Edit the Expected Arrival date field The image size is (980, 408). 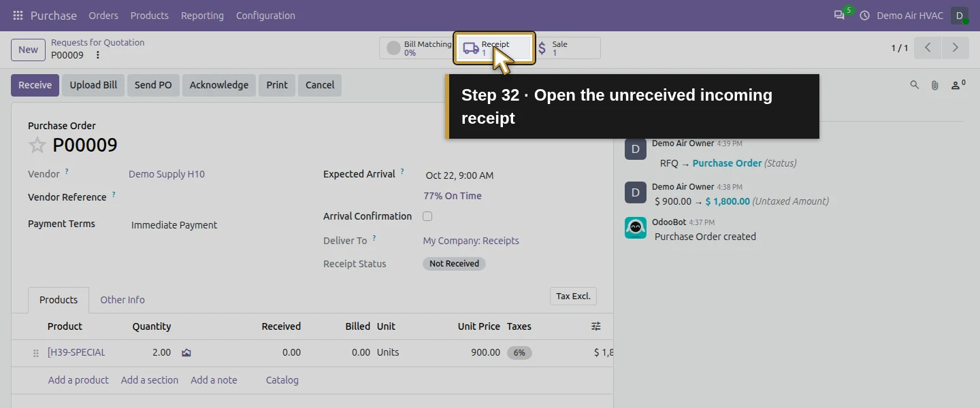[x=460, y=175]
